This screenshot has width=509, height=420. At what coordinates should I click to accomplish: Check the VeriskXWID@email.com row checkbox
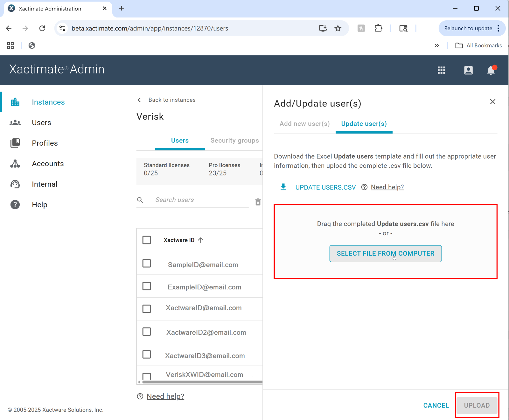click(x=147, y=376)
